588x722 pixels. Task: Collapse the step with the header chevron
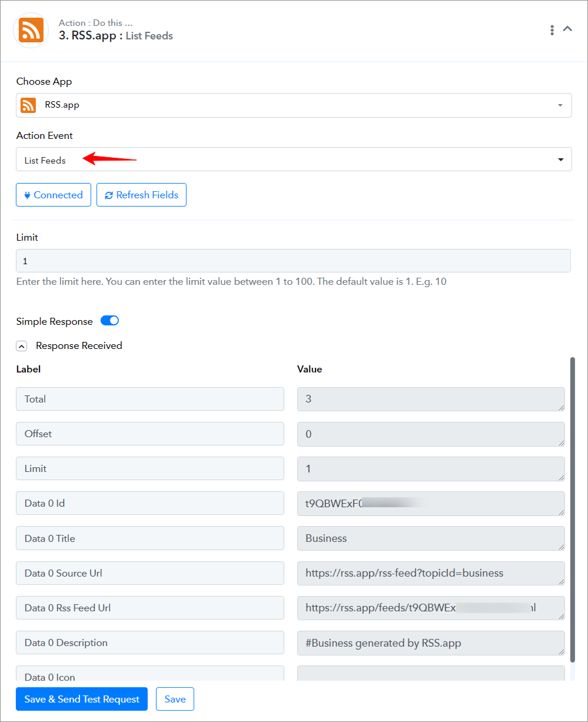[567, 29]
